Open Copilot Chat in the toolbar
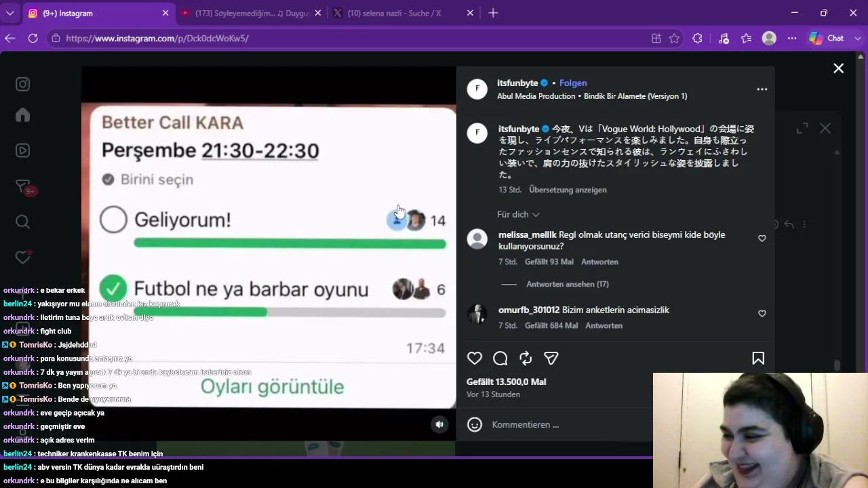The height and width of the screenshot is (488, 868). coord(827,39)
